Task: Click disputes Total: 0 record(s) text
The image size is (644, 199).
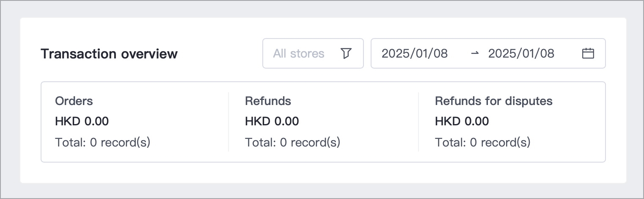Action: point(482,142)
